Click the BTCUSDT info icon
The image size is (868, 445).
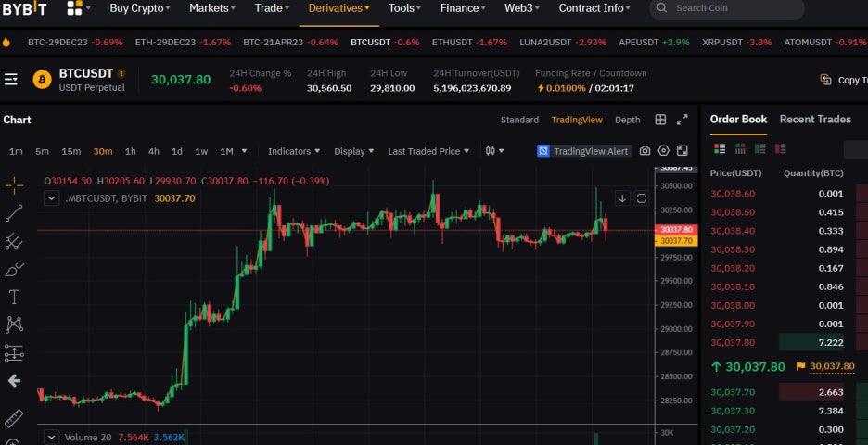tap(121, 73)
